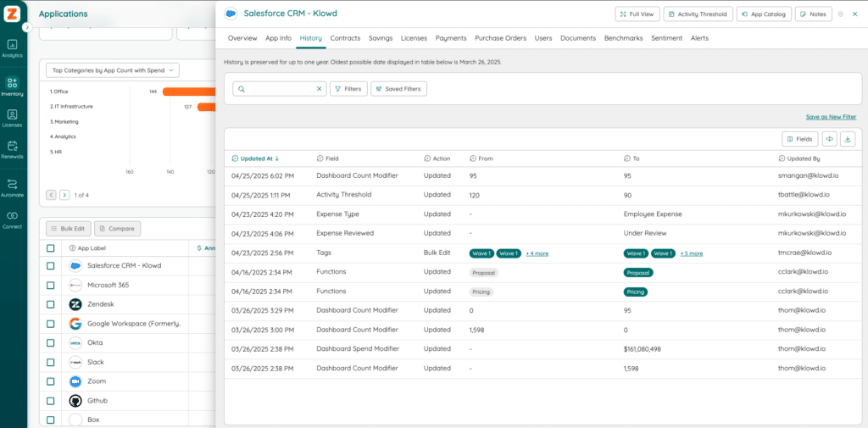
Task: Click the Z logo at top left
Action: pyautogui.click(x=12, y=15)
